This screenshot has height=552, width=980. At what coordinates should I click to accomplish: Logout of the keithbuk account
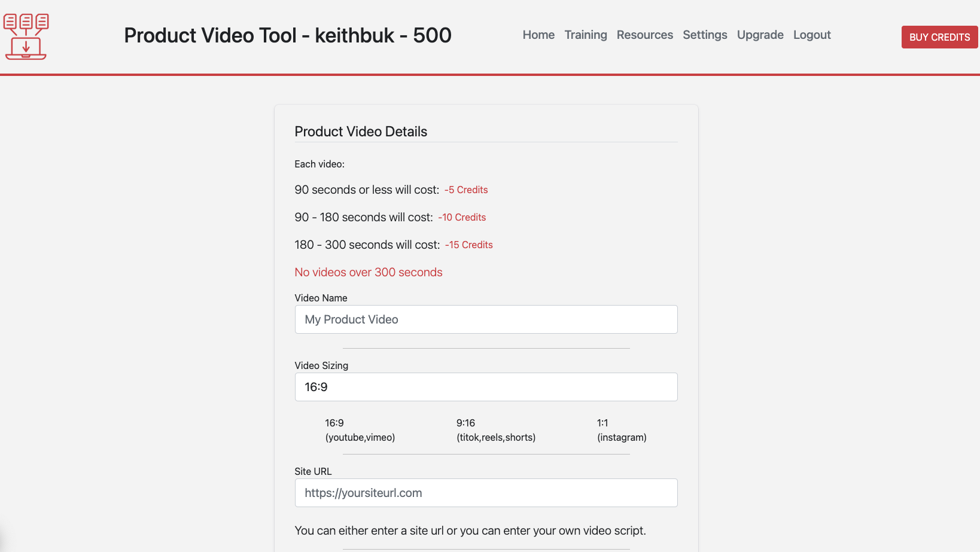click(811, 35)
